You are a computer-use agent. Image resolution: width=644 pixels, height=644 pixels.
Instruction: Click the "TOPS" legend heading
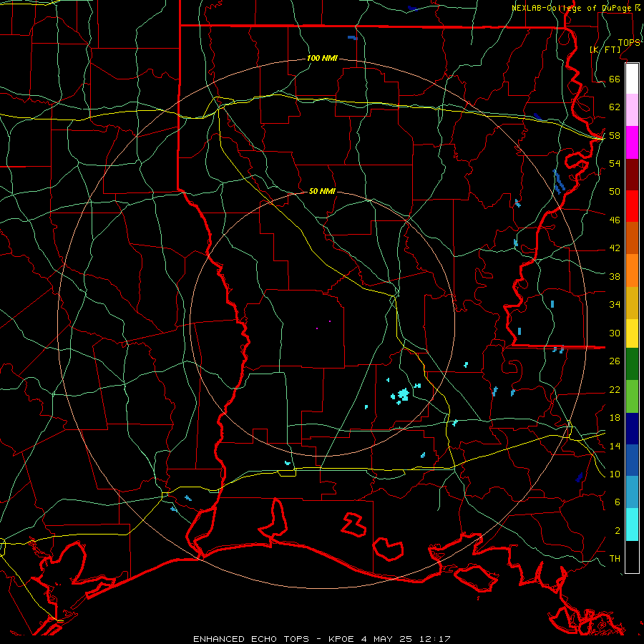(629, 43)
